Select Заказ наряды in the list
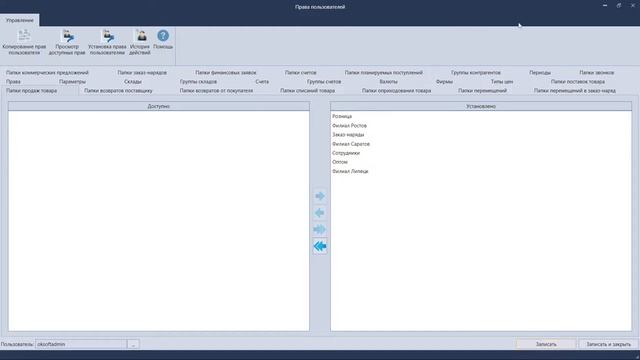 point(348,135)
